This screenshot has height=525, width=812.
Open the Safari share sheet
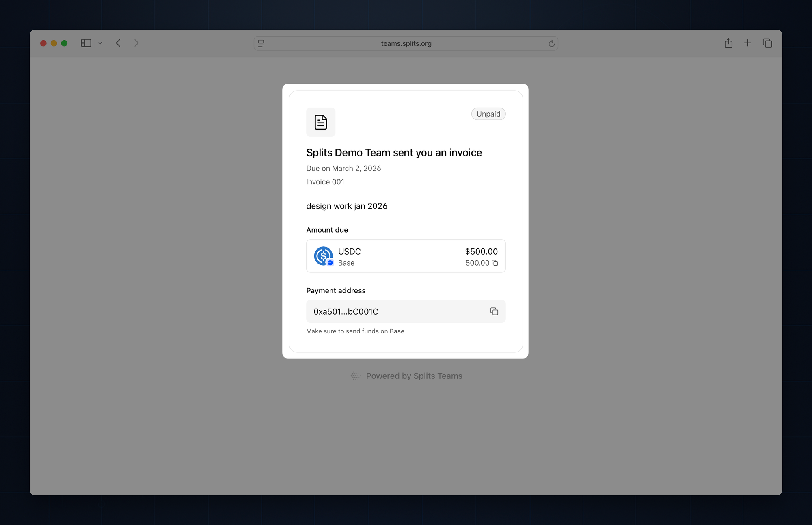[x=728, y=43]
